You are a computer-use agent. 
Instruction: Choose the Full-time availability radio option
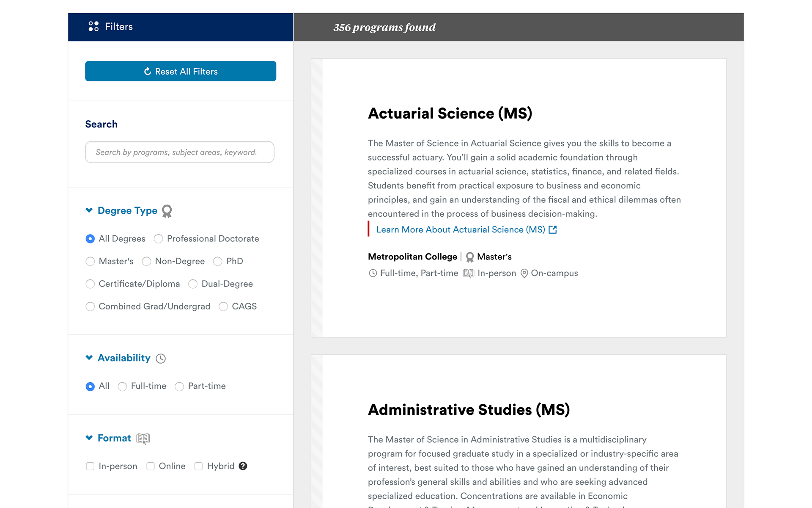(x=122, y=386)
